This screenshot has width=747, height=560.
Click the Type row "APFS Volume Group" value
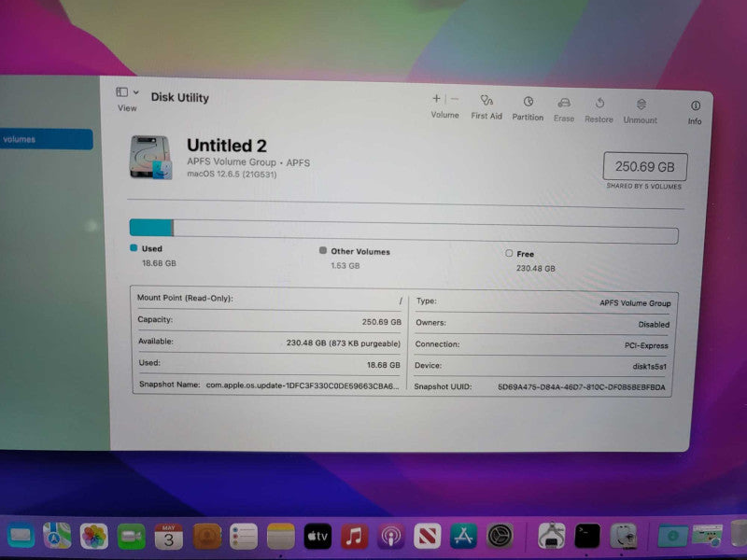(x=635, y=303)
